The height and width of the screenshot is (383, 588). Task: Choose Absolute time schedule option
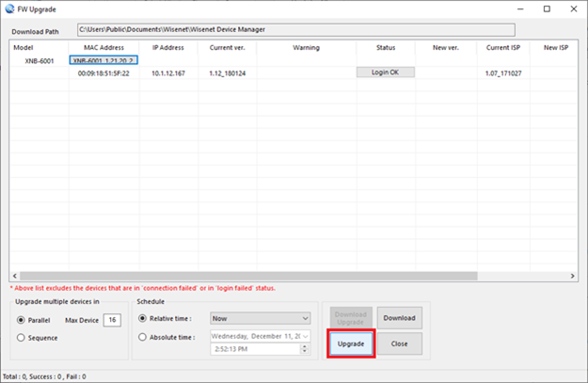[x=143, y=336]
